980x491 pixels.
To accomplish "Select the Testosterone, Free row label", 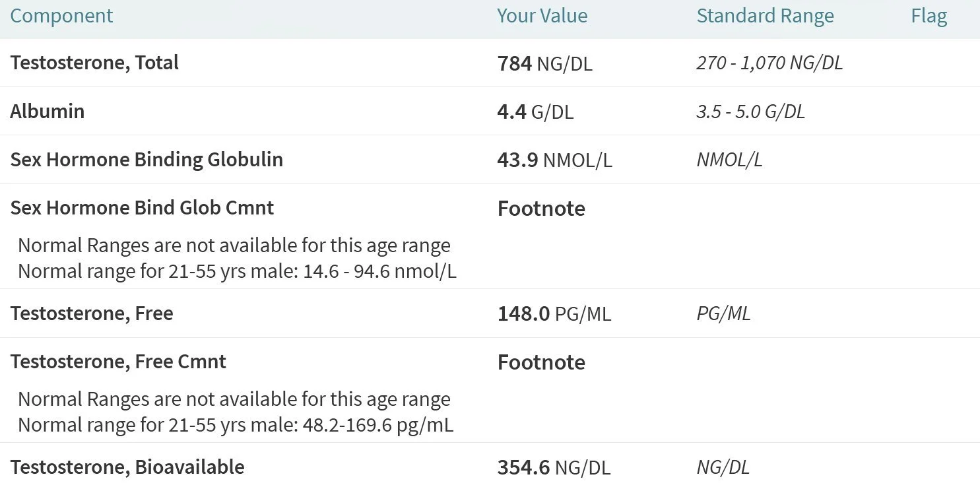I will click(x=92, y=313).
